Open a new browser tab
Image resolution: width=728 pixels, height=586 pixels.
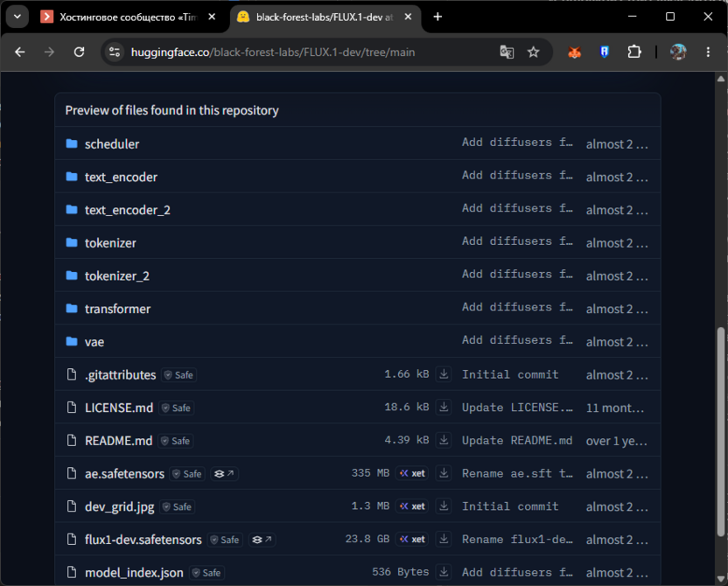[437, 17]
